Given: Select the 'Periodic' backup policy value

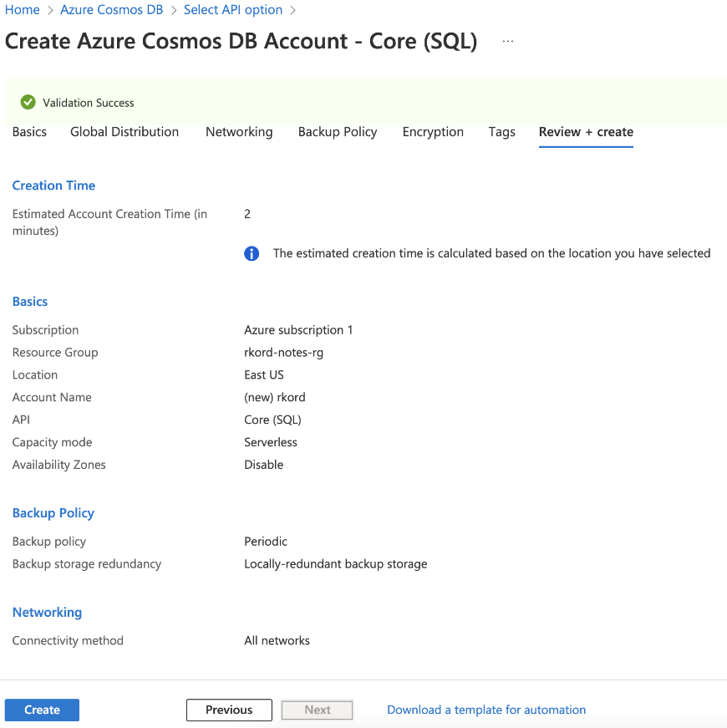Looking at the screenshot, I should coord(265,542).
